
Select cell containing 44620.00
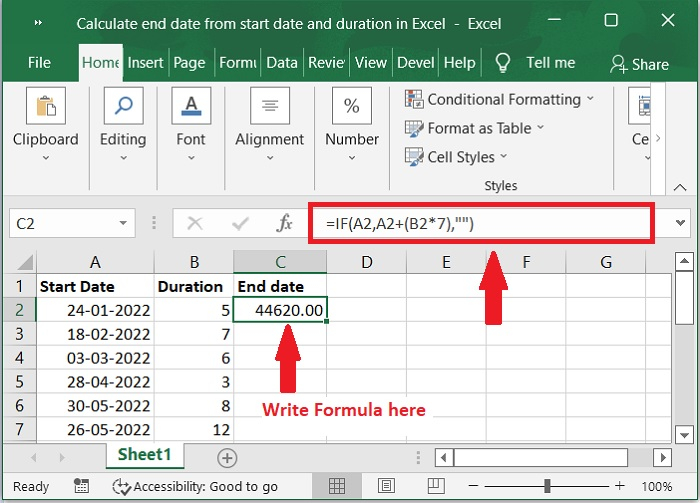click(x=280, y=310)
